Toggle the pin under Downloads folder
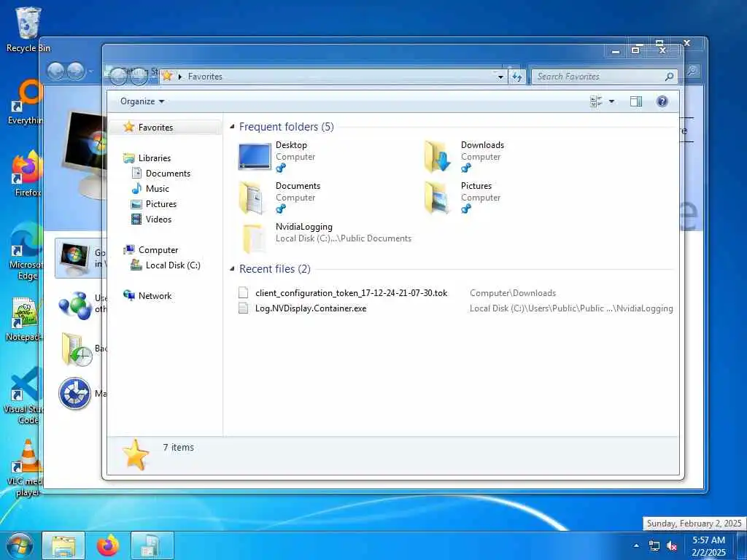This screenshot has height=560, width=747. pyautogui.click(x=466, y=168)
